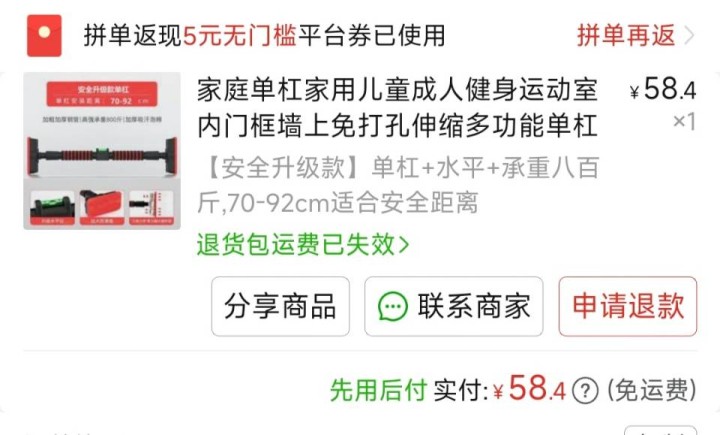
Task: Tap the 免运费 shipping note
Action: tap(652, 391)
